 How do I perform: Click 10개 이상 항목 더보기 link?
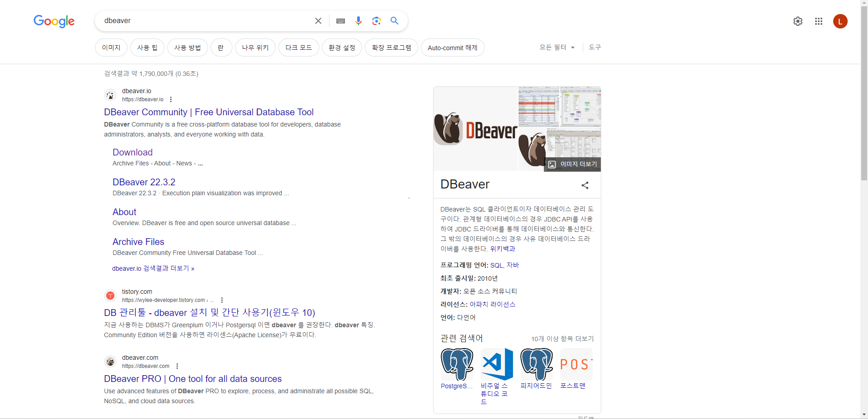[562, 339]
